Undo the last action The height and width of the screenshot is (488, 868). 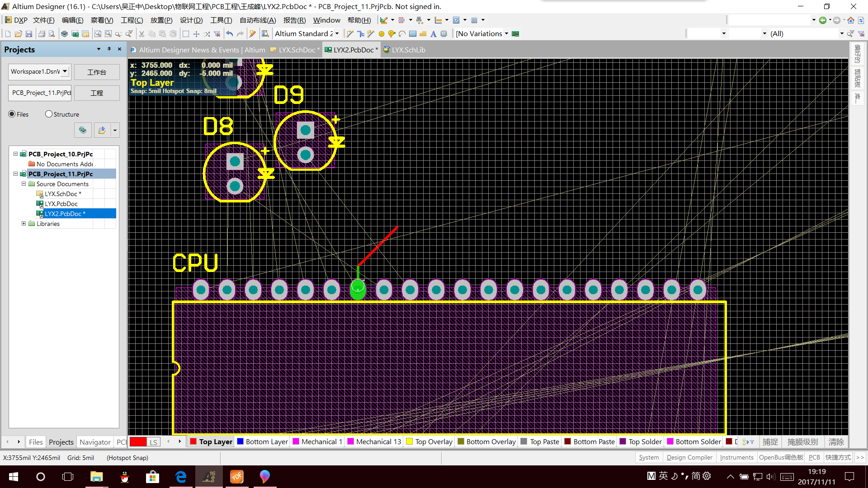point(230,34)
